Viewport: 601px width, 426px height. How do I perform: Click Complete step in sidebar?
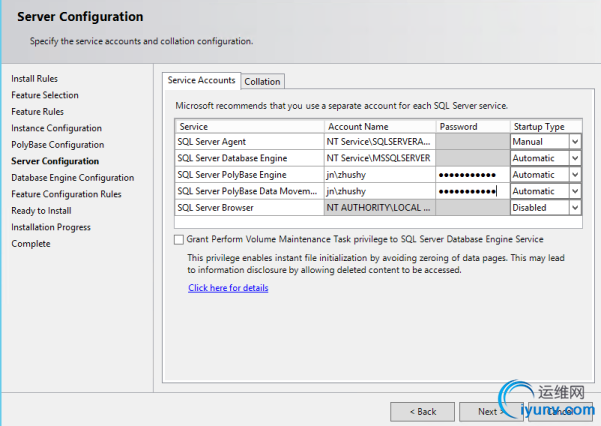coord(31,243)
